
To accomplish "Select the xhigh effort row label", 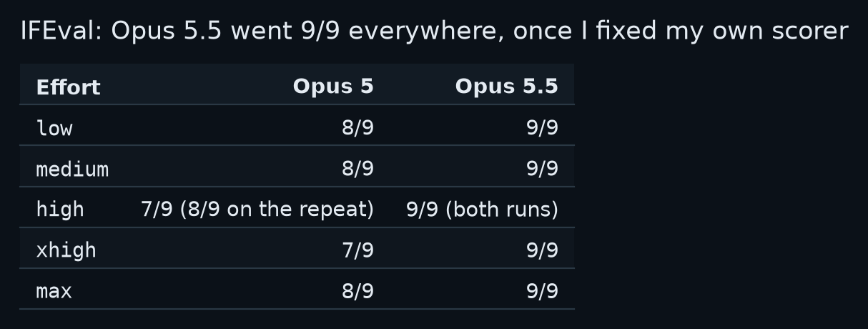I will pyautogui.click(x=66, y=250).
